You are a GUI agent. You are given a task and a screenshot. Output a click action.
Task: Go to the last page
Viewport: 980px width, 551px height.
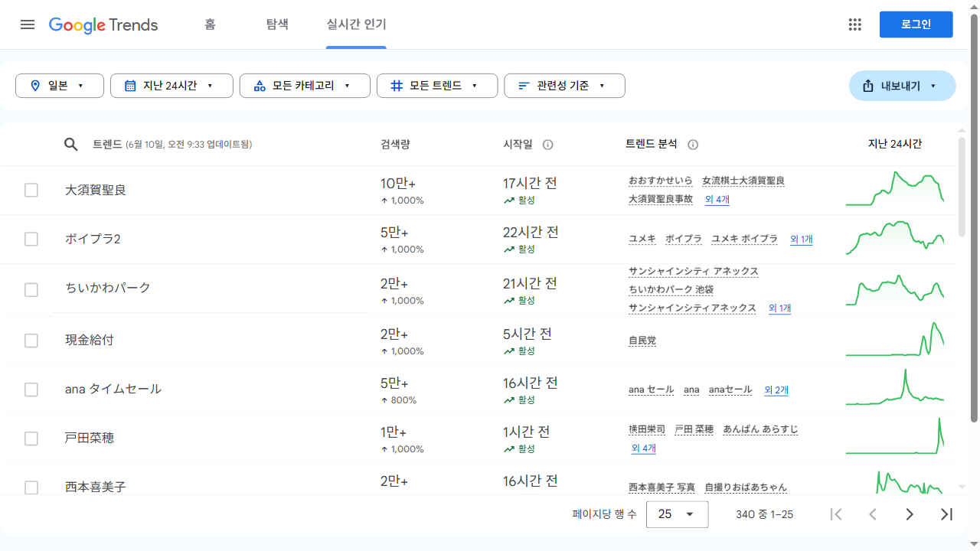(x=946, y=514)
